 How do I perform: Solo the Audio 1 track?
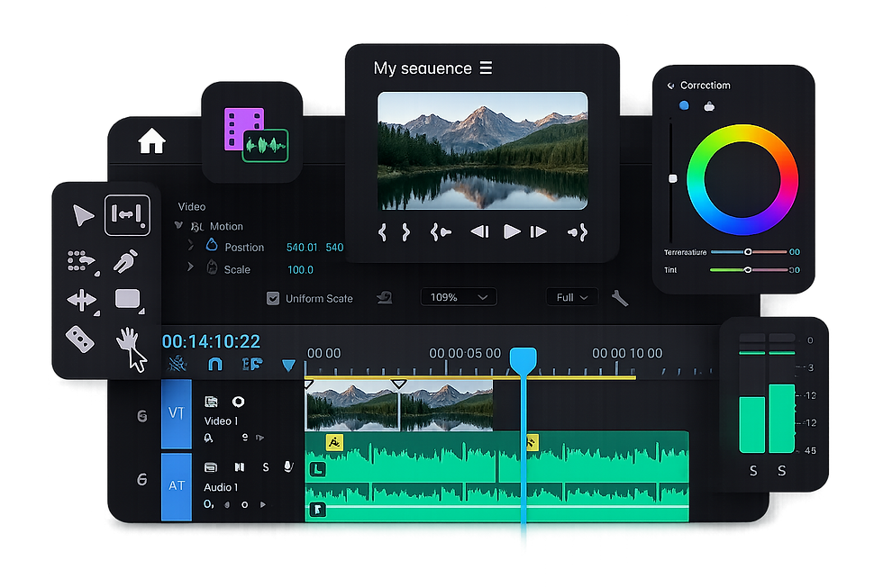[x=266, y=467]
